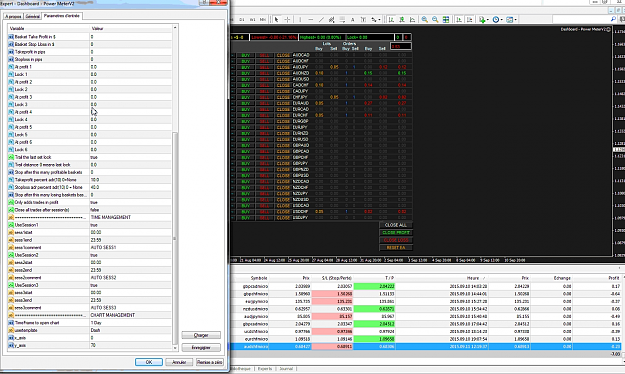
Task: Click the green 'CLOSE PROFIT' dashboard button
Action: [395, 232]
